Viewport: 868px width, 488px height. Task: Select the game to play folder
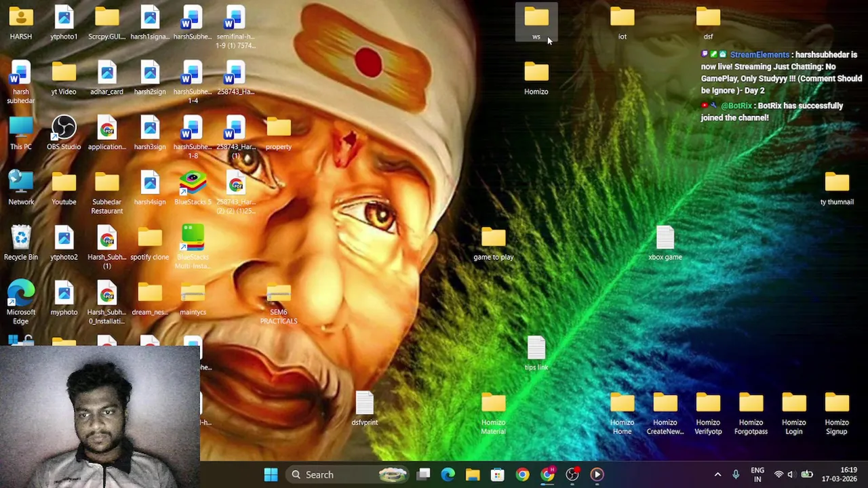494,243
